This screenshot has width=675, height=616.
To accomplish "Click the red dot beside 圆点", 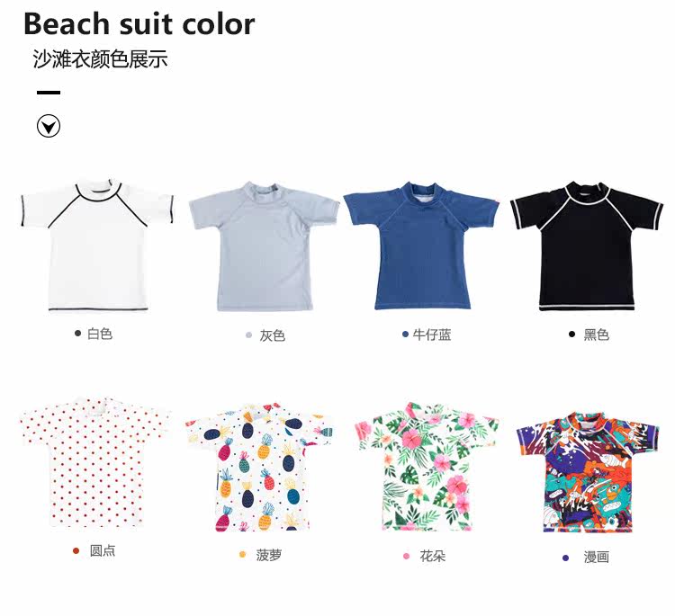I will [76, 550].
